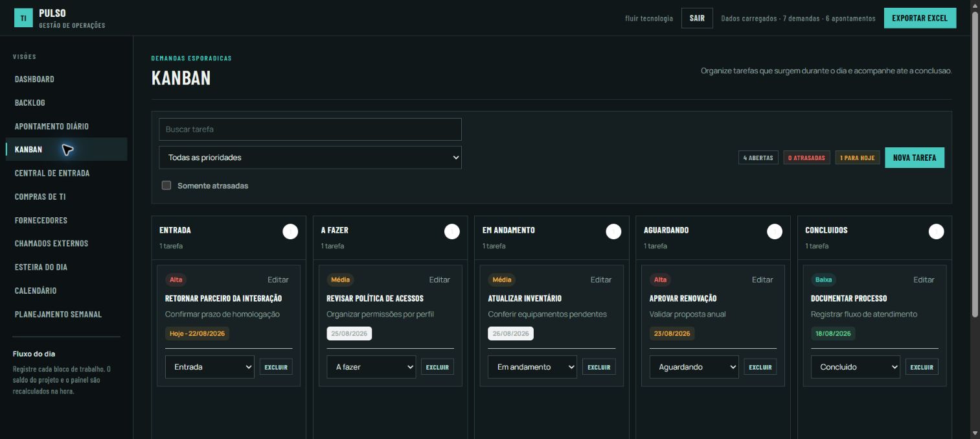This screenshot has width=980, height=439.
Task: Open status dropdown on Documentar Processo card
Action: click(855, 367)
